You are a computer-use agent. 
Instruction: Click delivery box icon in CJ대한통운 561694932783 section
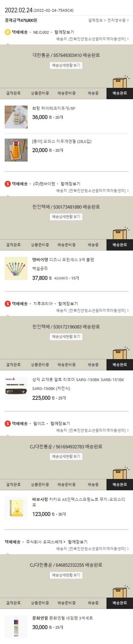pos(121,473)
